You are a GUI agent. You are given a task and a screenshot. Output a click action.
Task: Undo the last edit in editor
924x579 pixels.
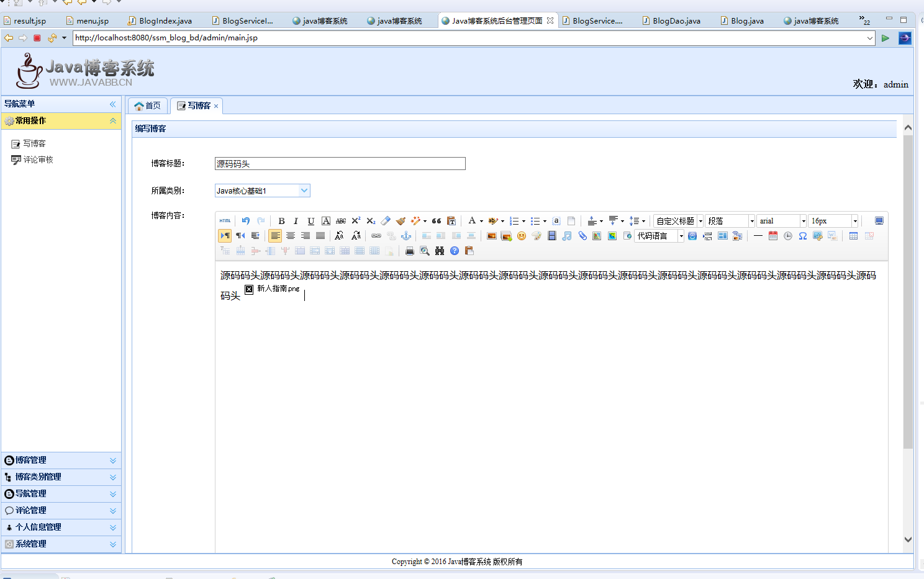coord(246,221)
